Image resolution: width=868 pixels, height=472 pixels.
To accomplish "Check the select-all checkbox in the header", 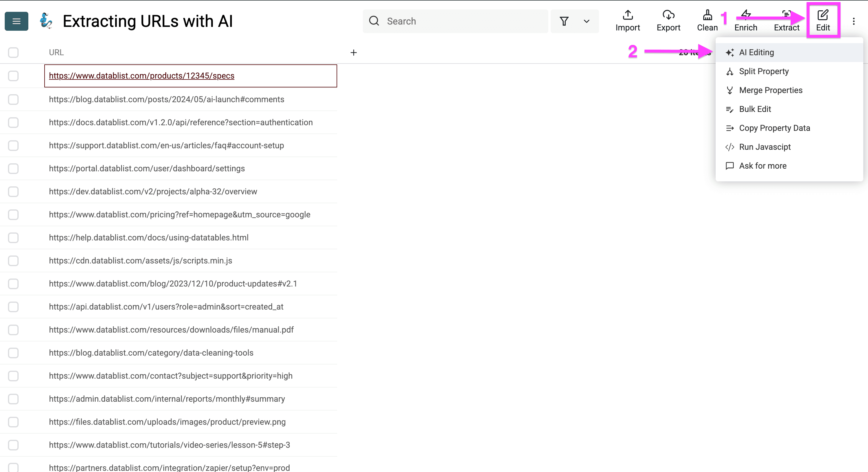I will click(x=13, y=52).
